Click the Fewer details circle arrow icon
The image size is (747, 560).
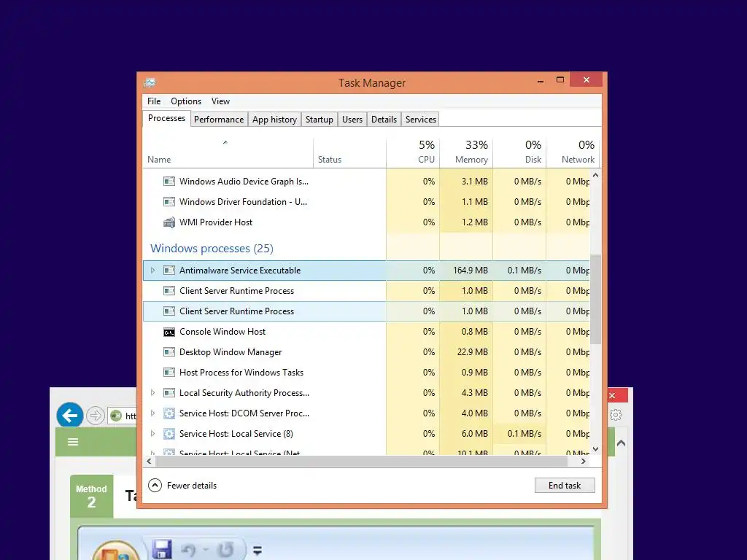(x=155, y=485)
